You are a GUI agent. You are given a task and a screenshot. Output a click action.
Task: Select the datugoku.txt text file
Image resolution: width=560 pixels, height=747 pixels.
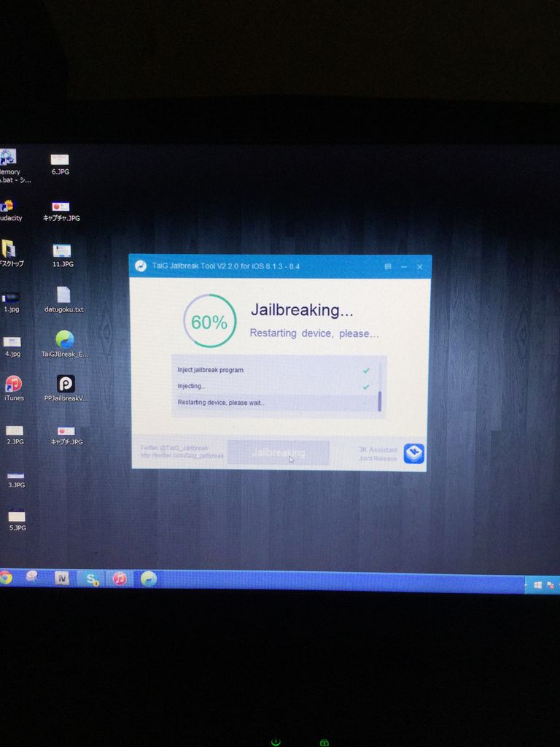pos(64,299)
